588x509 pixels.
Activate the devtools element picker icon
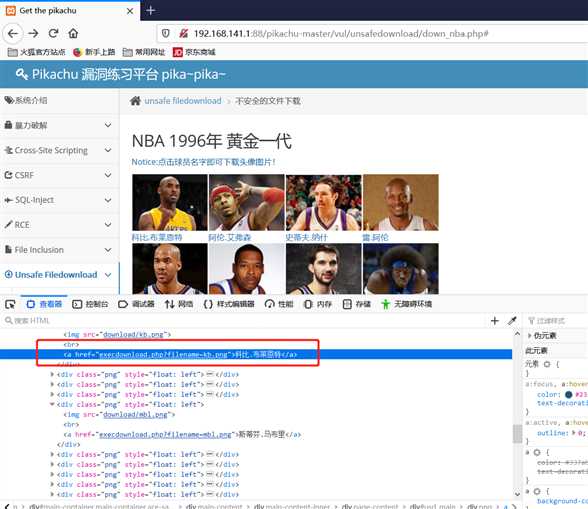tap(10, 304)
